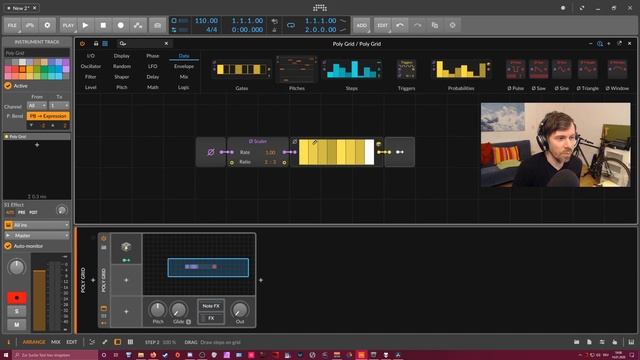Open the dashboard settings icon beside FILE
The width and height of the screenshot is (640, 360).
(47, 25)
